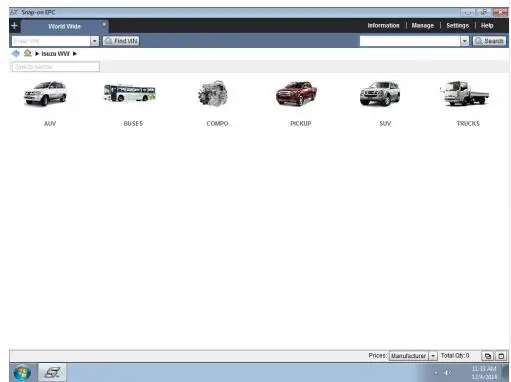The image size is (511, 382).
Task: Open the BUSES vehicle category
Action: tap(130, 93)
